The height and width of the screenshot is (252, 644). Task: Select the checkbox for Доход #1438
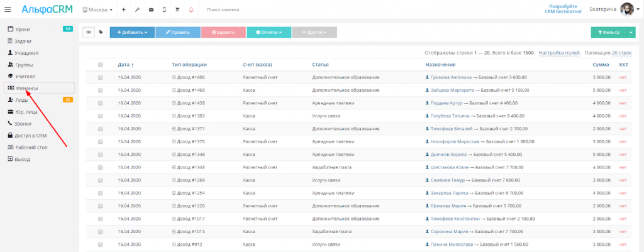(100, 102)
